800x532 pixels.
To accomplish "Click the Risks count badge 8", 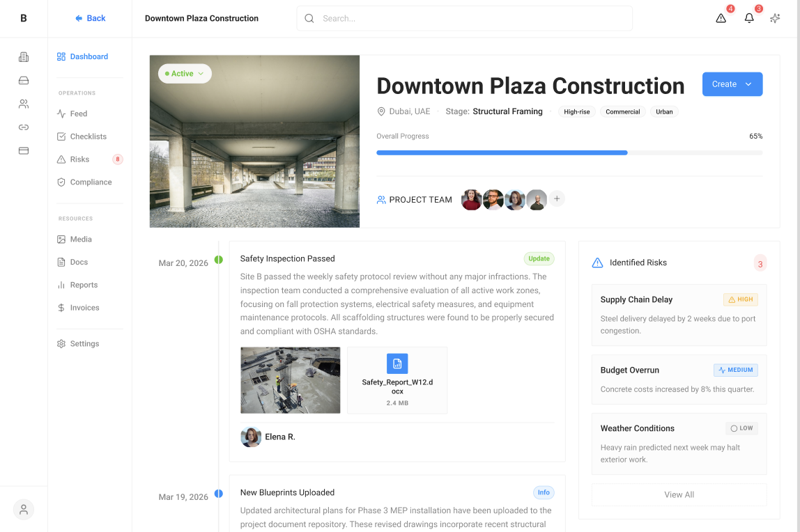I will pyautogui.click(x=118, y=159).
